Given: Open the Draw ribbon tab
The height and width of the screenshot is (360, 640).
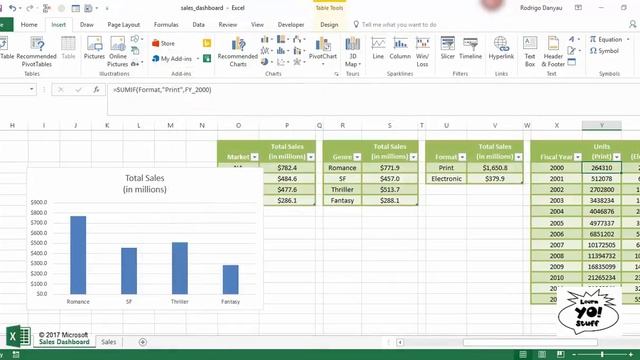Looking at the screenshot, I should tap(87, 24).
